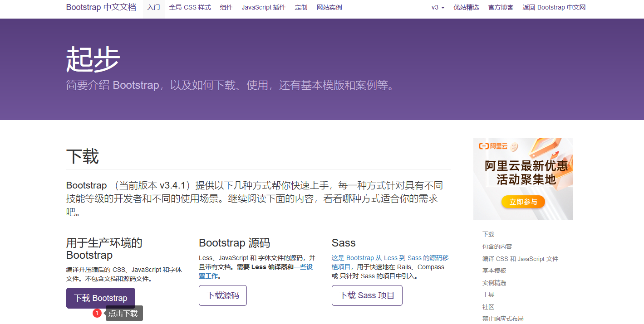Jump to 包含的内容 in the sidebar
The image size is (644, 324).
497,247
